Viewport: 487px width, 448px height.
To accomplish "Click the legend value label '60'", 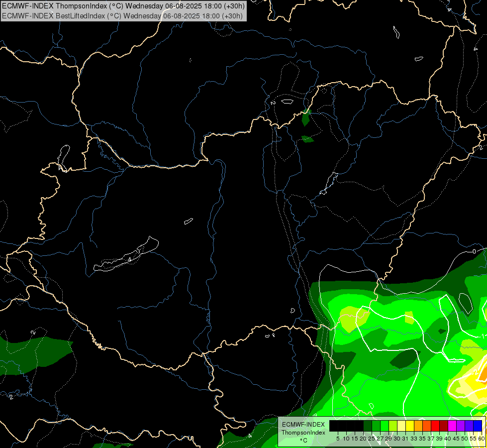I will pyautogui.click(x=482, y=439).
